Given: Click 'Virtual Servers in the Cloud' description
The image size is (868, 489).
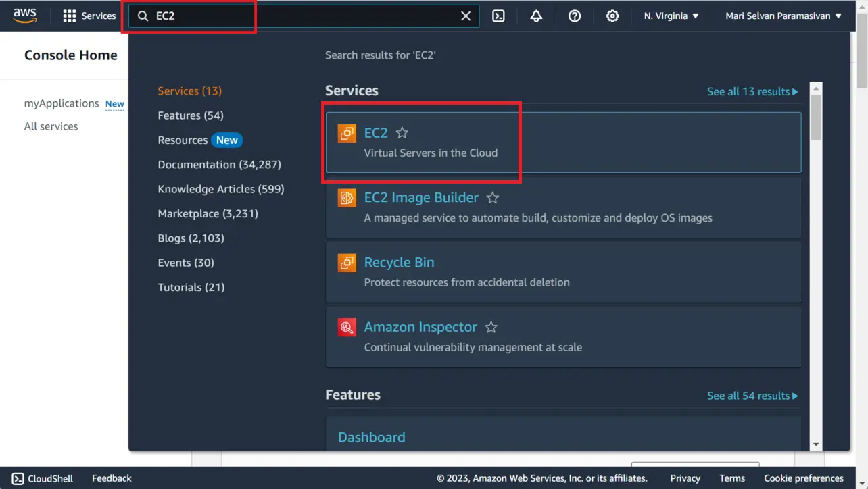Looking at the screenshot, I should (431, 153).
